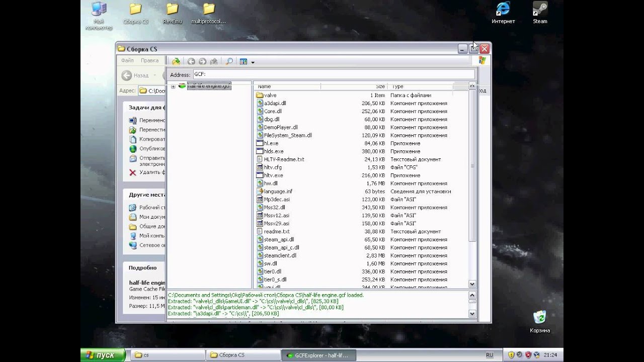Select Mss32.dll file icon
This screenshot has height=362, width=644.
tap(260, 208)
